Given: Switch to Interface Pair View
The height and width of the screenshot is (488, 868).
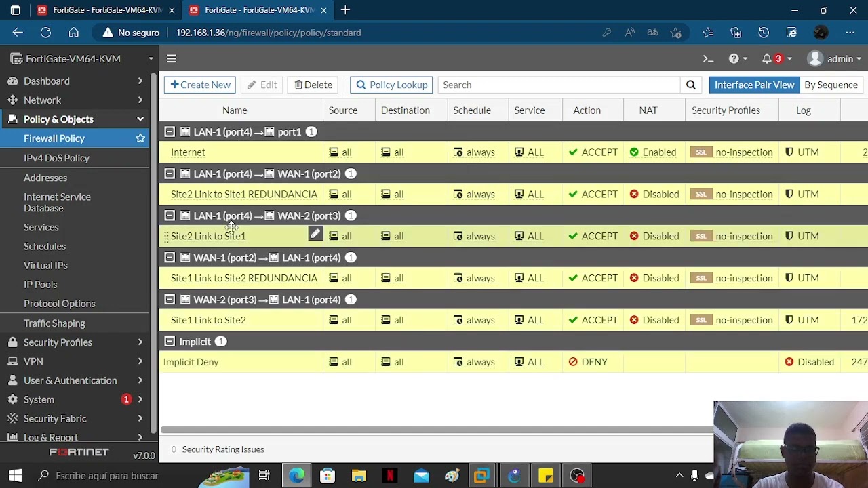Looking at the screenshot, I should click(754, 85).
